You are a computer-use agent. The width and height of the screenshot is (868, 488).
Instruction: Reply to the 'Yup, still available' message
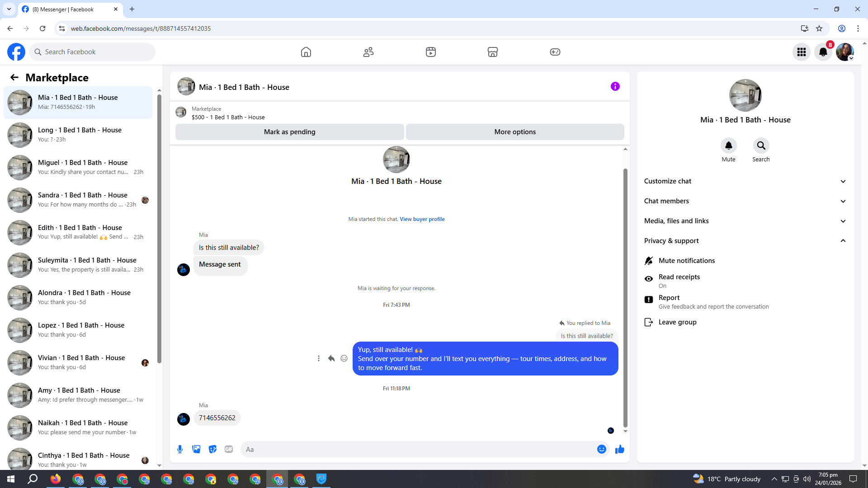pyautogui.click(x=331, y=358)
